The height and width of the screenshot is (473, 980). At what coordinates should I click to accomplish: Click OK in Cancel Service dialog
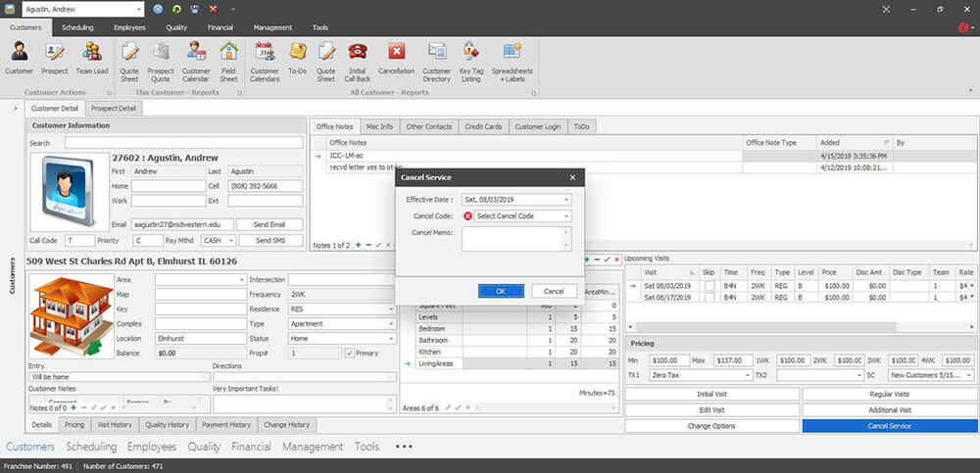(501, 291)
